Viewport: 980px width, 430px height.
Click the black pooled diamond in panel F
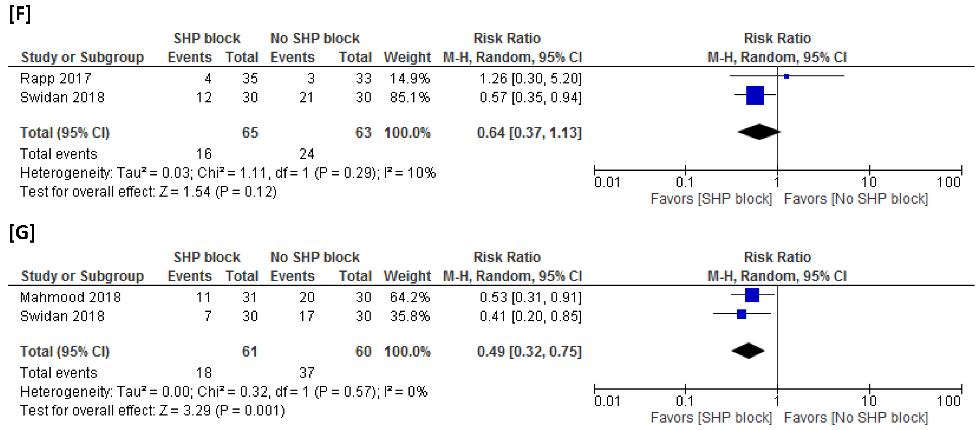click(x=759, y=132)
